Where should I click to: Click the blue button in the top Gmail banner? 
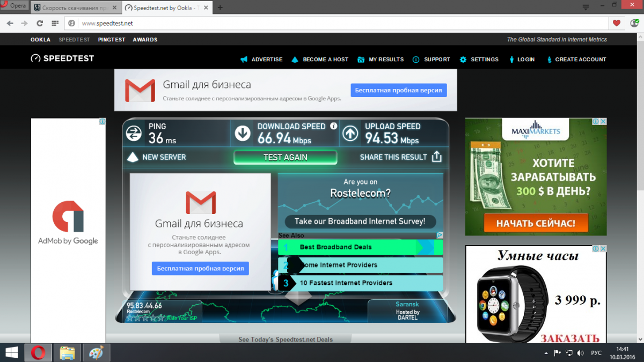399,90
